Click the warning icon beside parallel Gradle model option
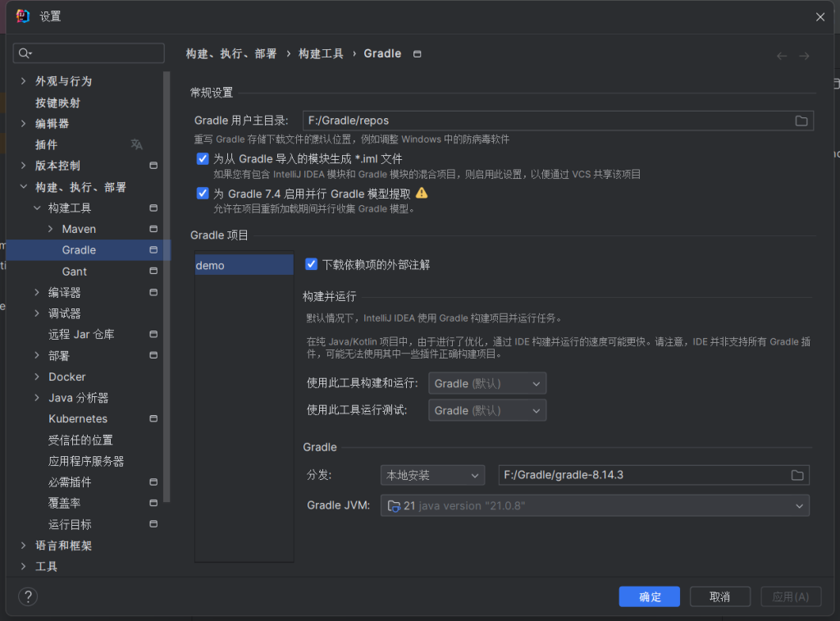Image resolution: width=840 pixels, height=621 pixels. tap(422, 193)
